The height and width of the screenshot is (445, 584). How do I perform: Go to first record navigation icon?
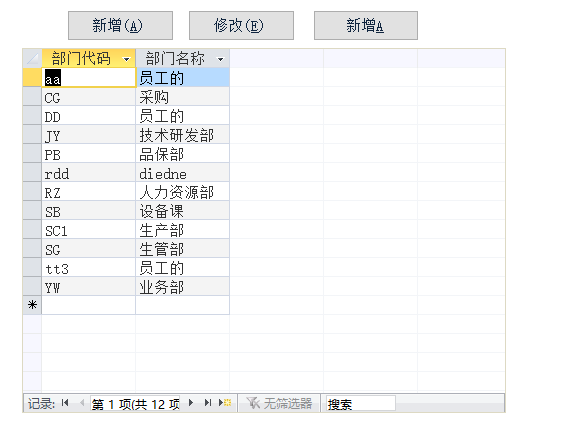tap(65, 403)
